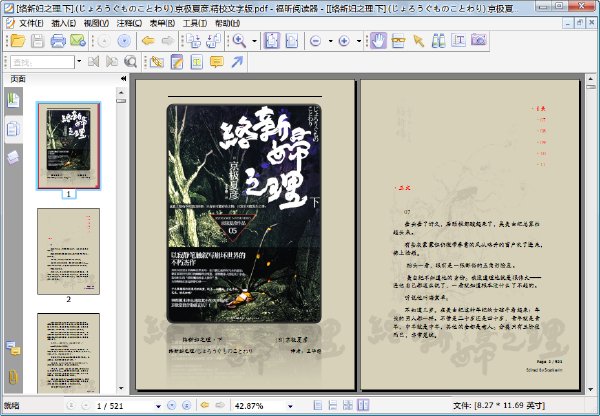This screenshot has height=416, width=600.
Task: Select the glasses Read mode tool
Action: [x=398, y=41]
